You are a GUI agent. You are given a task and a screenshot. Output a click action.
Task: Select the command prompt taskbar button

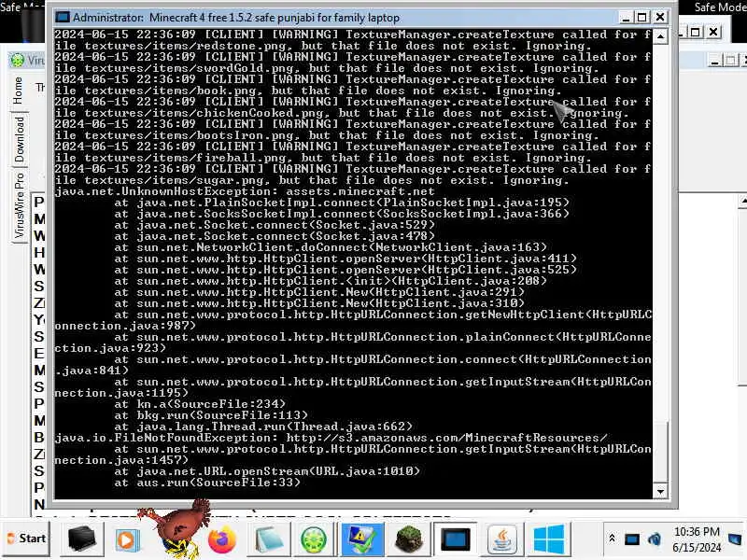pos(456,539)
